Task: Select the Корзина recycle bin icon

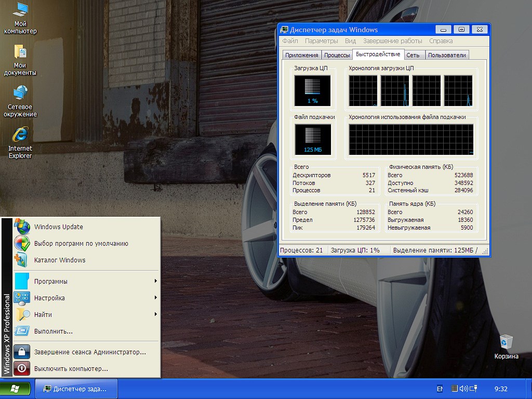Action: tap(506, 342)
